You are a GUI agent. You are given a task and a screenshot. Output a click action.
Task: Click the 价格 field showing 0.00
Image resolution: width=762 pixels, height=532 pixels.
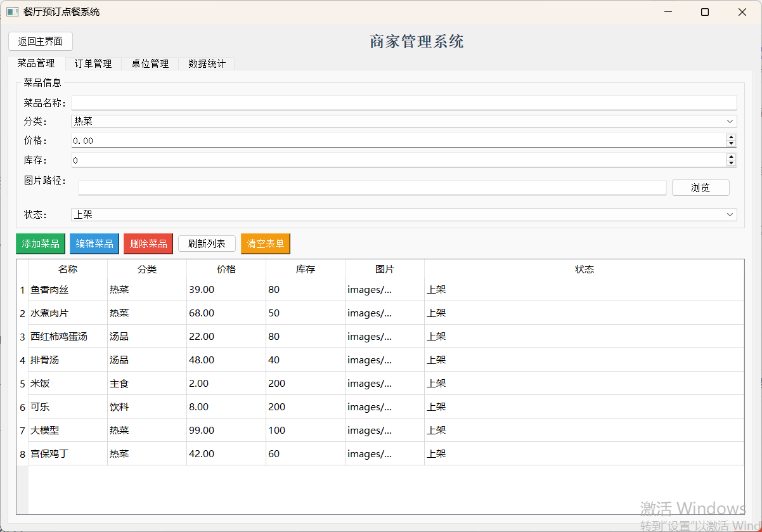tap(399, 141)
